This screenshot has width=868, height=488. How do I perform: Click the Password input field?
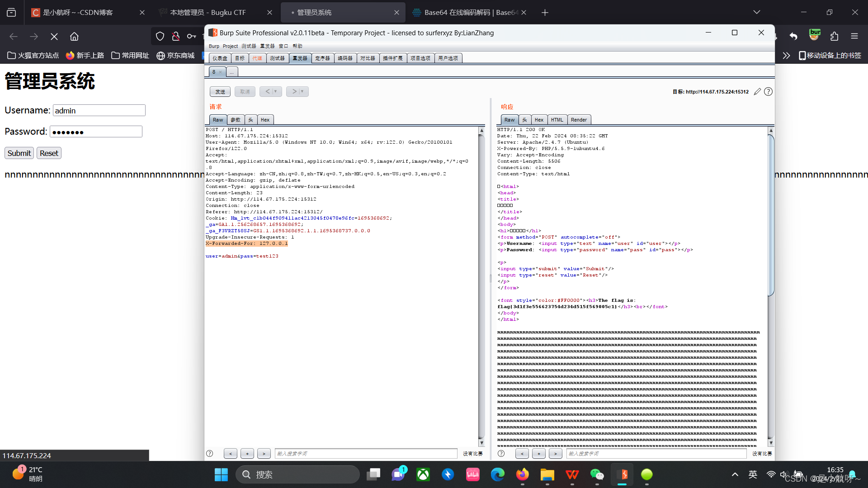[x=96, y=131]
